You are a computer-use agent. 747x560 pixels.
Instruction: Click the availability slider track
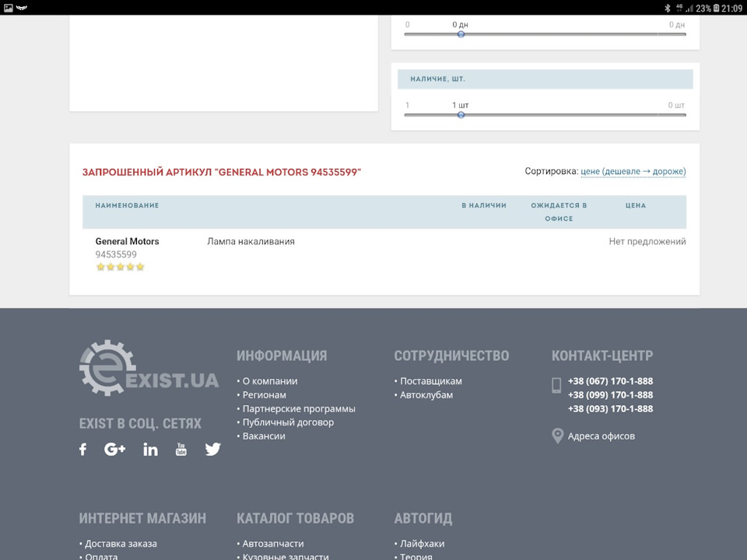pos(545,115)
